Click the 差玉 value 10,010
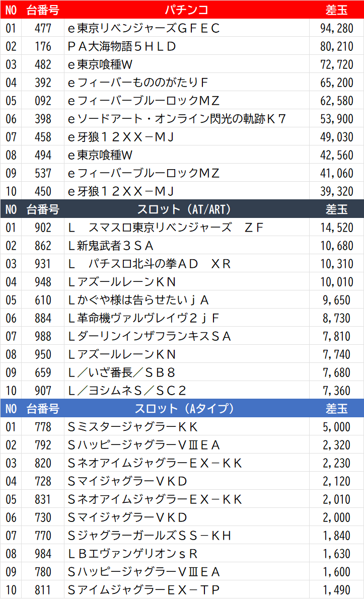Image resolution: width=364 pixels, height=599 pixels. click(336, 282)
